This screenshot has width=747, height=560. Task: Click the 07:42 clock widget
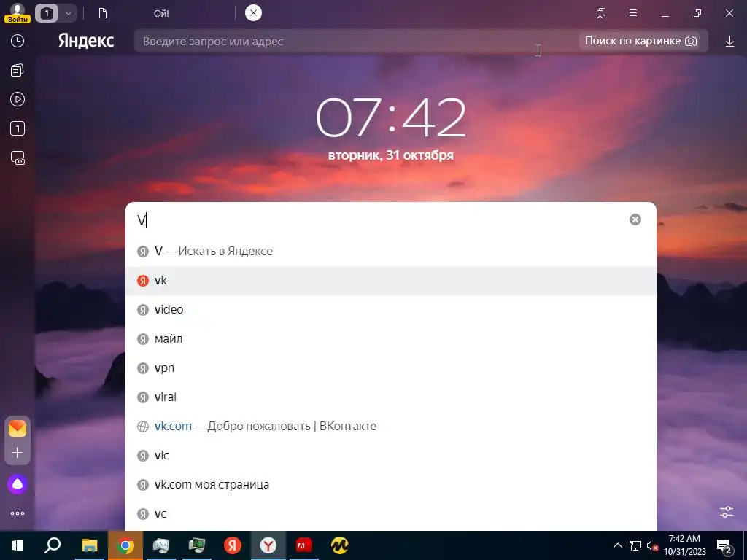point(391,117)
